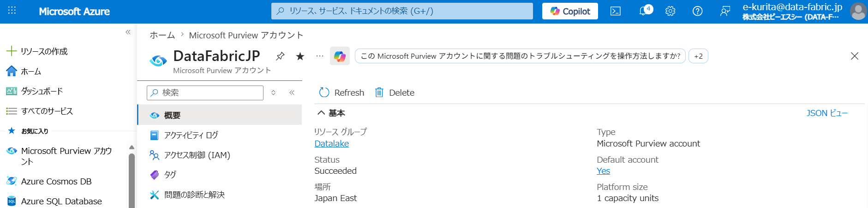
Task: Close the DataFabricJP blade
Action: [x=855, y=56]
